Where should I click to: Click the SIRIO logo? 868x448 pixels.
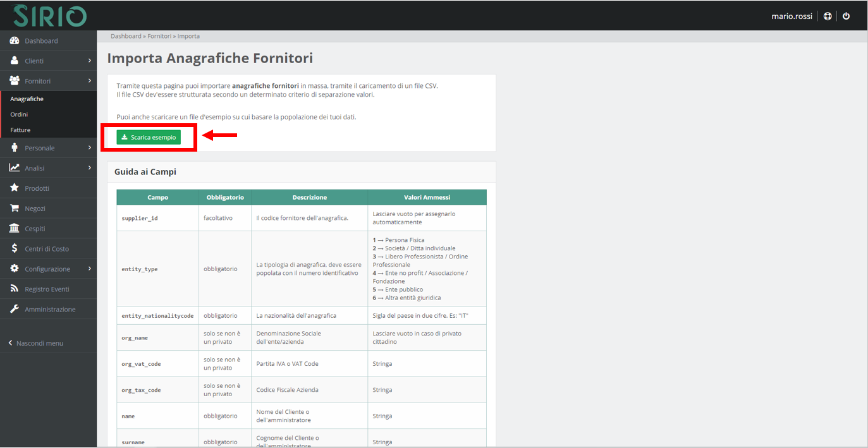[x=49, y=16]
